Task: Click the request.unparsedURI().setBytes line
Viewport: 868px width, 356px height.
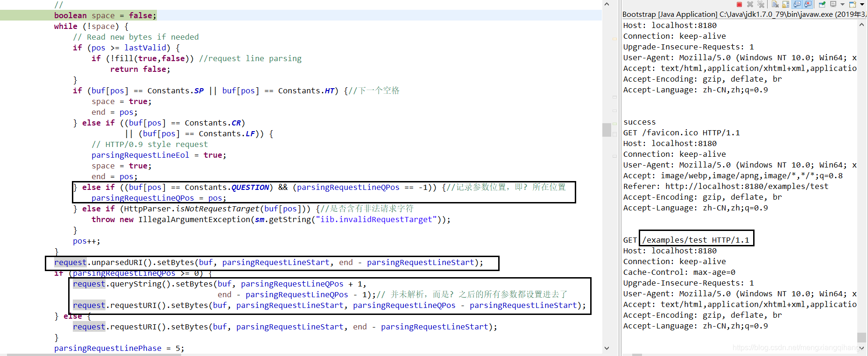Action: click(268, 262)
